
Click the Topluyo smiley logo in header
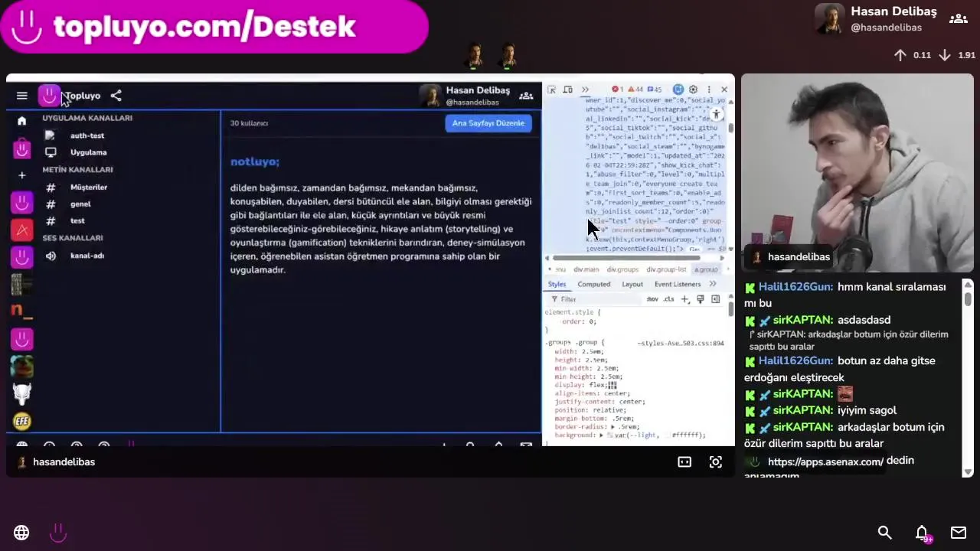49,96
